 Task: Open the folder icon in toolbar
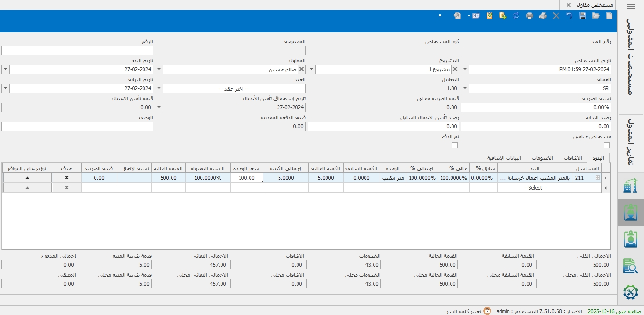[x=596, y=16]
